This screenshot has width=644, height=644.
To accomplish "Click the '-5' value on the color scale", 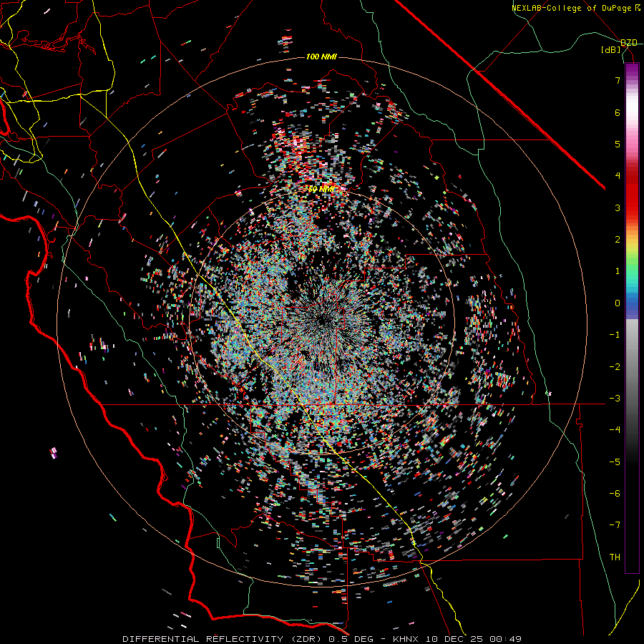I will click(x=615, y=462).
